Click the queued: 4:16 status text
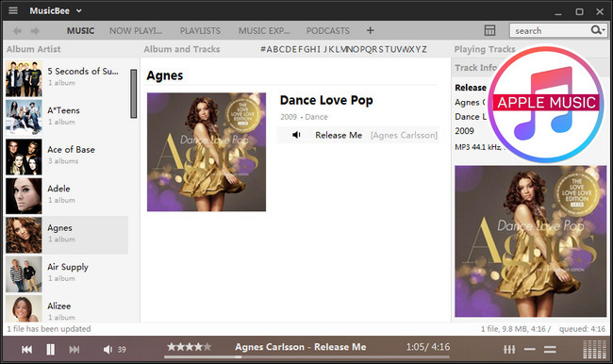613x364 pixels. coord(582,329)
